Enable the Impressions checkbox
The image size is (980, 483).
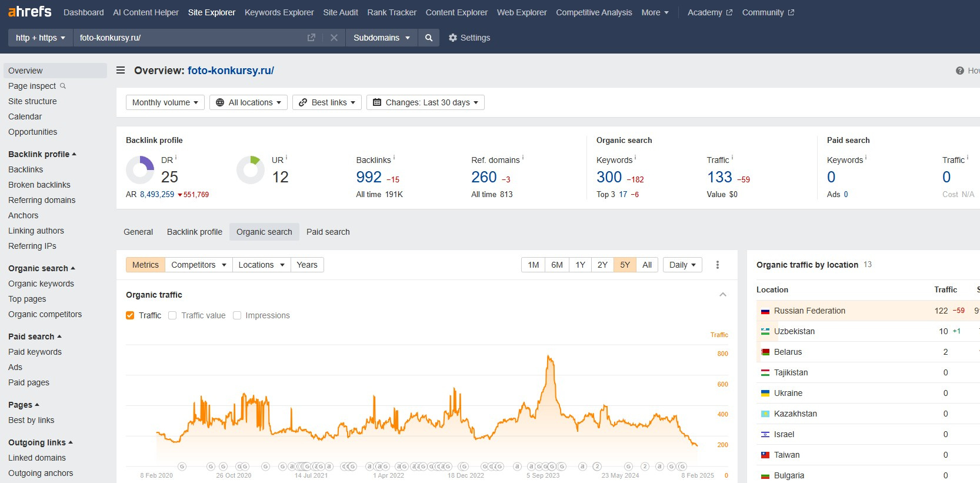click(237, 315)
